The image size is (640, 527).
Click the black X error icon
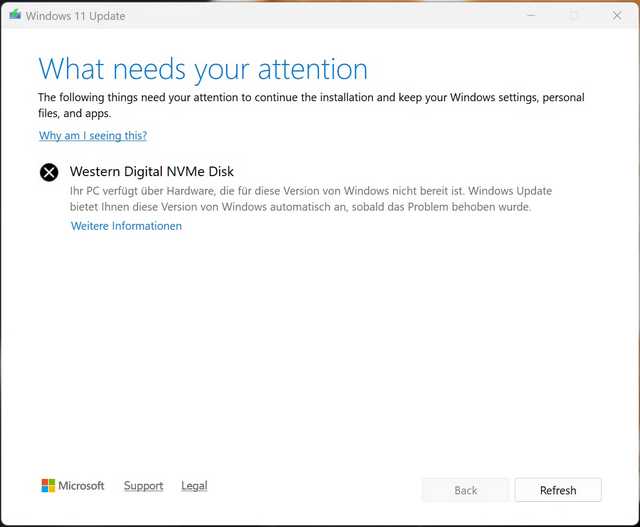49,172
